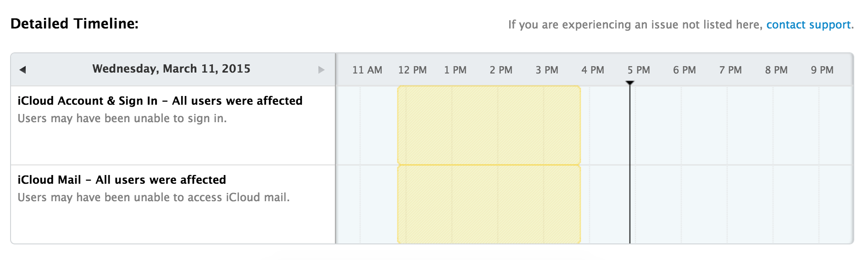Click Wednesday, March 11, 2015 date heading
The height and width of the screenshot is (260, 868).
(x=171, y=69)
